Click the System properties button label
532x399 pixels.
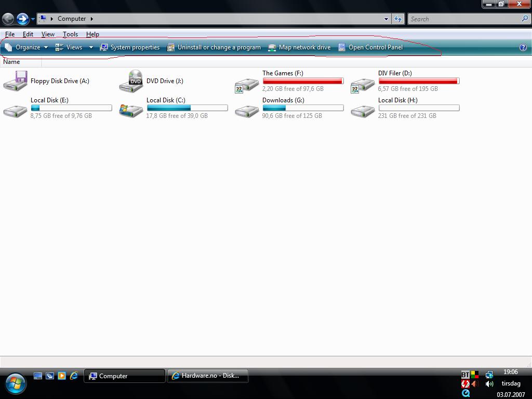[x=135, y=47]
